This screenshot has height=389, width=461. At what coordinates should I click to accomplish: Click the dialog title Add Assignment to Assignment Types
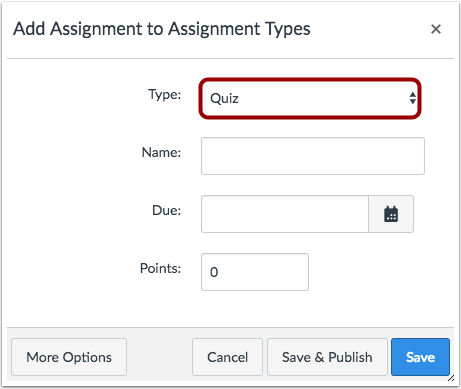tap(162, 29)
